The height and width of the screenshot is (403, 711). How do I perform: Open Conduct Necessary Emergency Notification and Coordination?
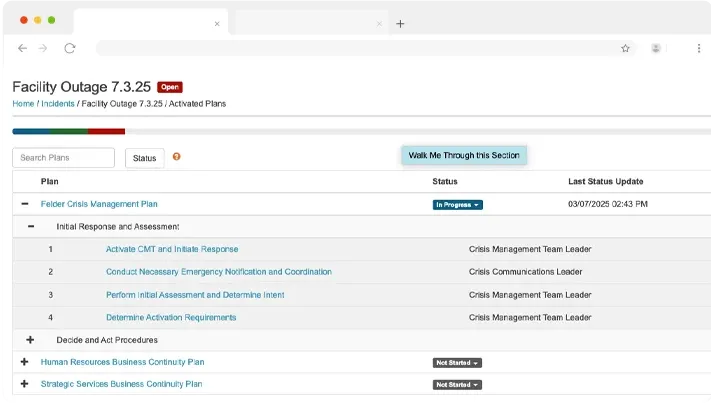pyautogui.click(x=219, y=272)
